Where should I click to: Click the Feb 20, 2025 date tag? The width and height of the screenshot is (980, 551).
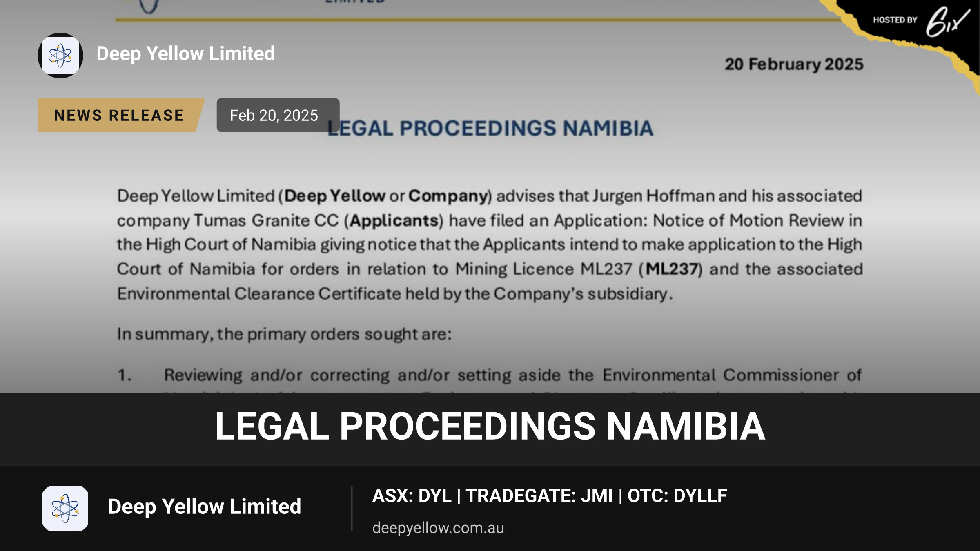(278, 115)
